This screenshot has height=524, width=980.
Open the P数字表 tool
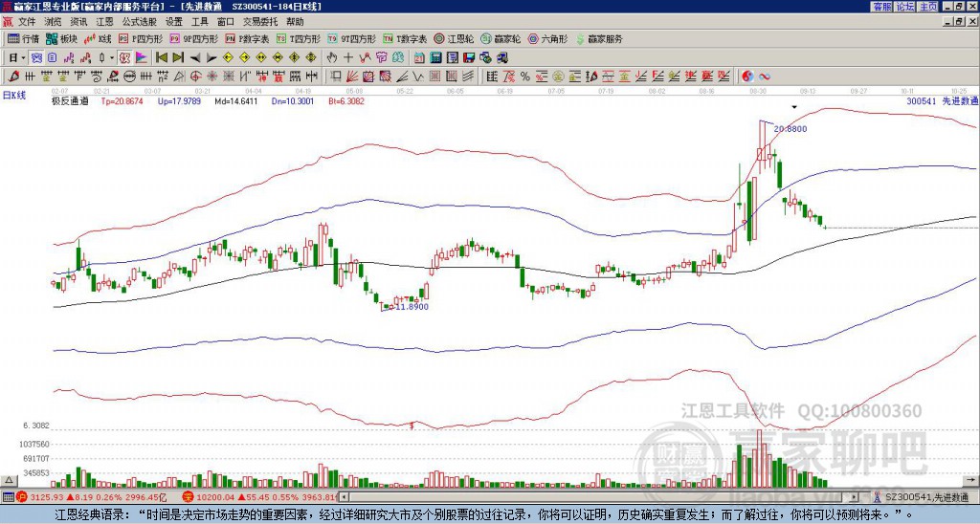[x=248, y=38]
